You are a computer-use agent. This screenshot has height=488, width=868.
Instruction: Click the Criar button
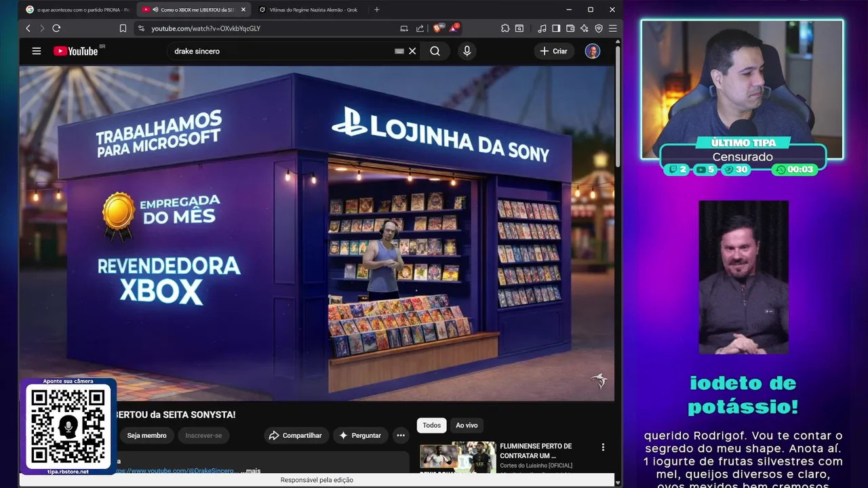[554, 51]
